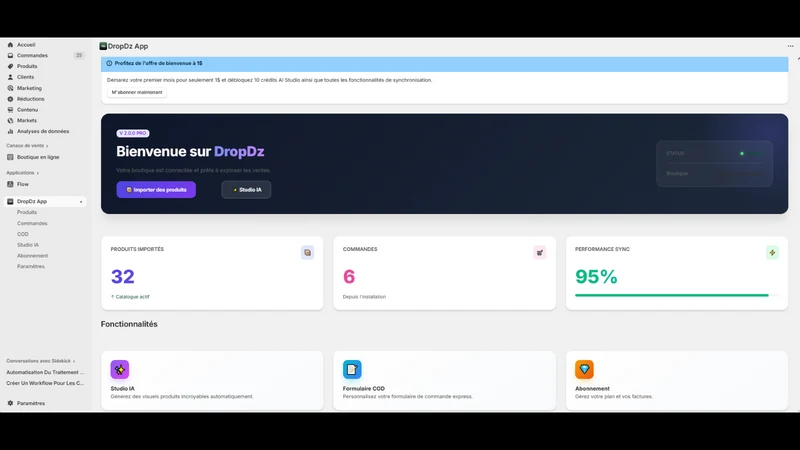Click the Contenu icon in sidebar
Screen dimensions: 800x450
click(10, 110)
